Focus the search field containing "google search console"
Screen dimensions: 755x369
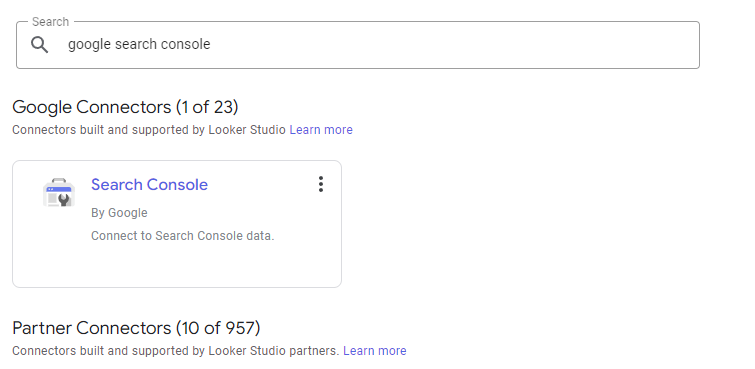tap(358, 45)
